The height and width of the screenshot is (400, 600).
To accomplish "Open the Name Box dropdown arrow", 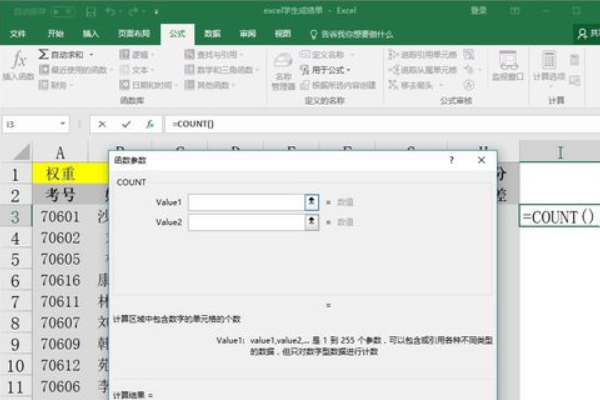I will [x=62, y=124].
